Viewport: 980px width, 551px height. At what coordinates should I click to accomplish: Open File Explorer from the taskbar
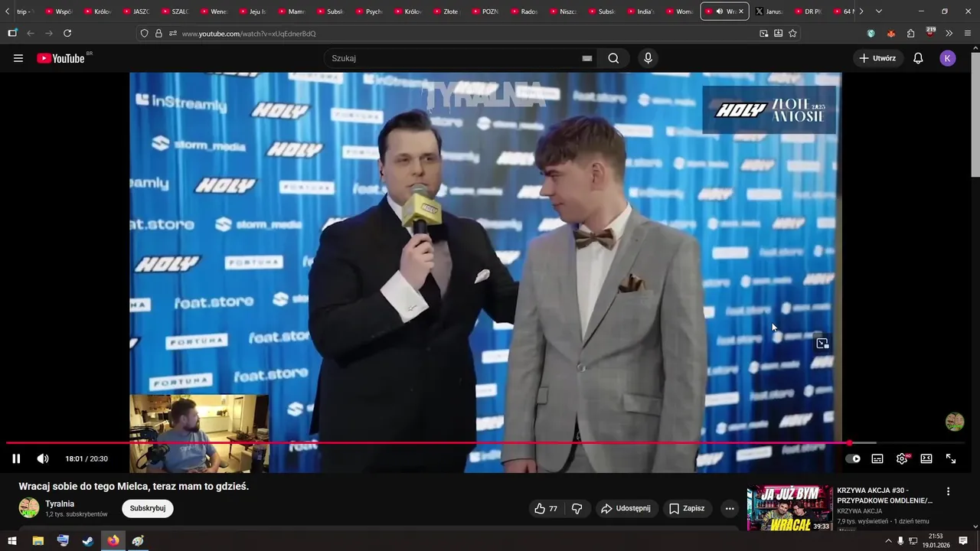click(x=38, y=541)
